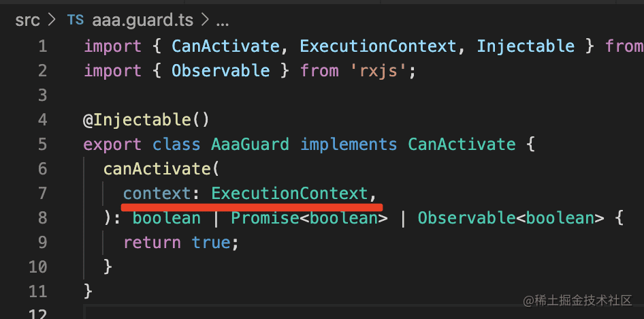Click line number 11 in gutter
Viewport: 644px width, 319px height.
pyautogui.click(x=38, y=292)
